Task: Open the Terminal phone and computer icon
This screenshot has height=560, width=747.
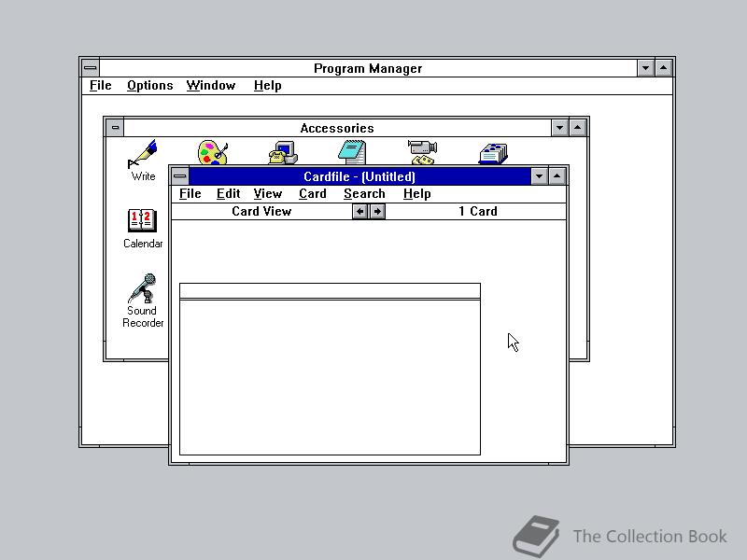Action: click(x=283, y=152)
